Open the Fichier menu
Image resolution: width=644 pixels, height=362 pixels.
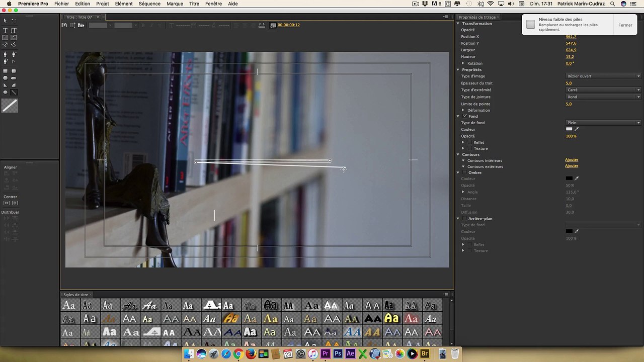[x=61, y=4]
